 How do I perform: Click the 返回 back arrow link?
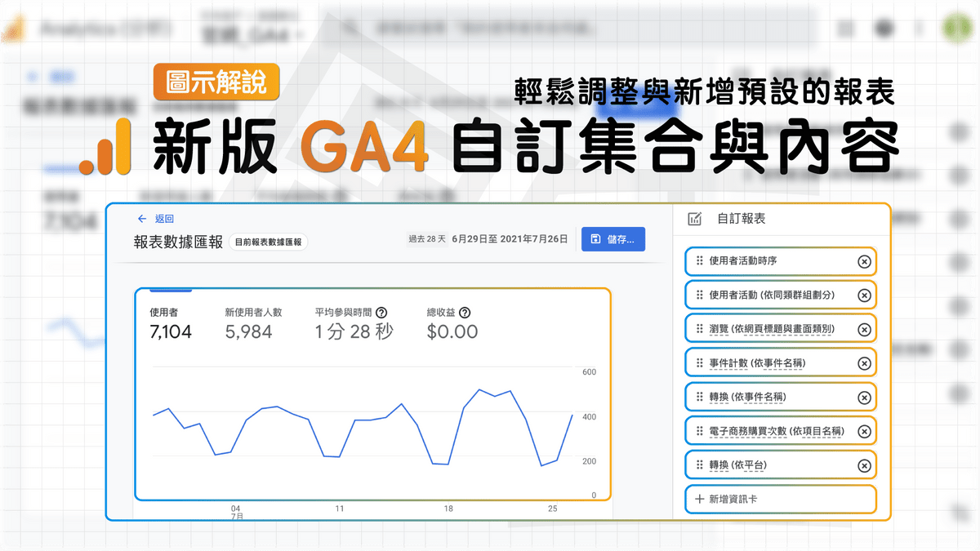155,219
